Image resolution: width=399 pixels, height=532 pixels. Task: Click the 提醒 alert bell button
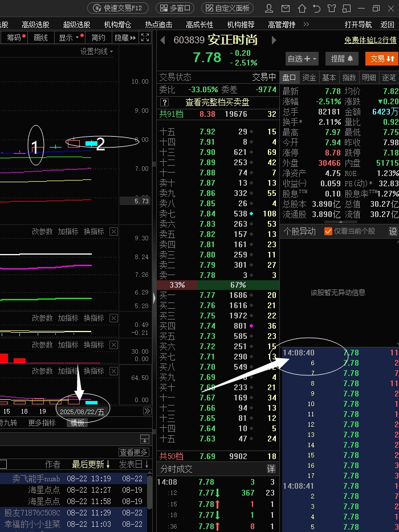click(x=342, y=59)
